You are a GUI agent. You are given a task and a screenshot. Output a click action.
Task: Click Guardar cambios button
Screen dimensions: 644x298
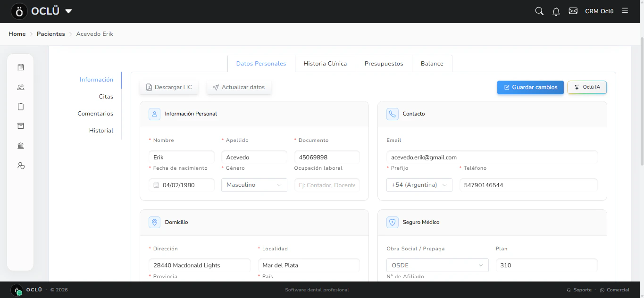point(530,87)
